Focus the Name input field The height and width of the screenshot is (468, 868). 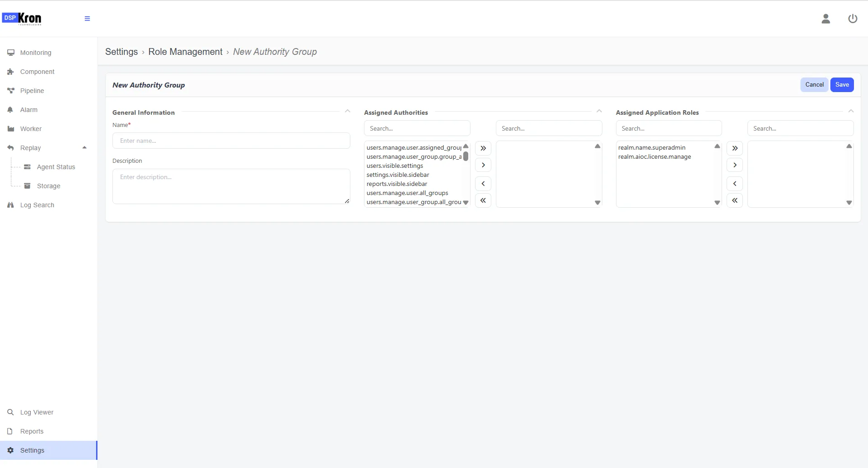231,141
